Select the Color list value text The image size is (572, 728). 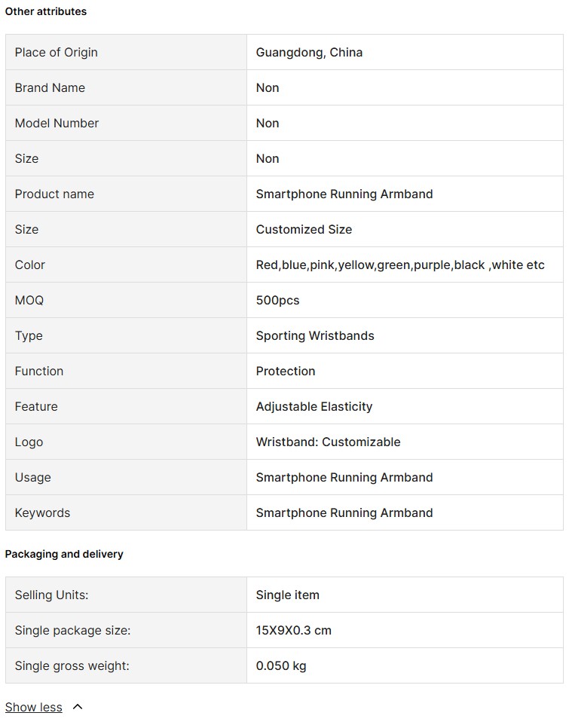(x=400, y=265)
